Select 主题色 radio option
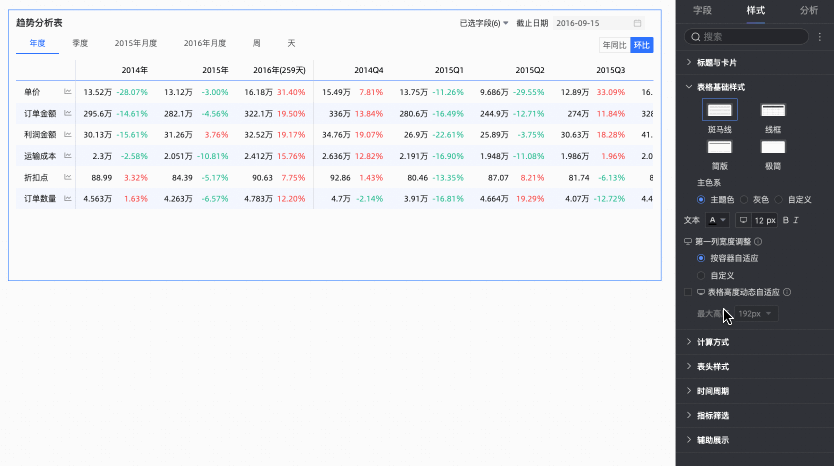The image size is (834, 466). [x=700, y=199]
